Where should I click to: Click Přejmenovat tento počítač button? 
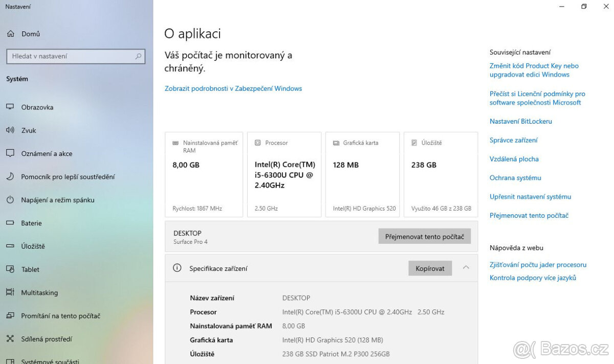tap(425, 237)
